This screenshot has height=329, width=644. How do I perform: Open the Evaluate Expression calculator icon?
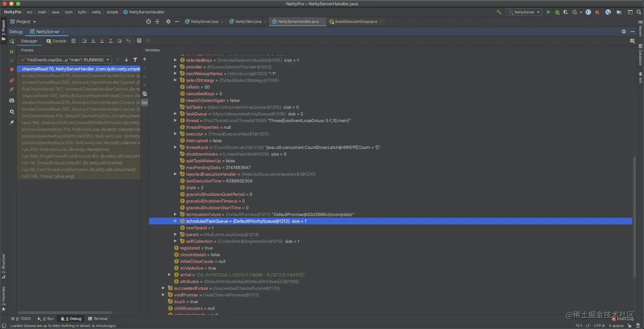pos(139,41)
